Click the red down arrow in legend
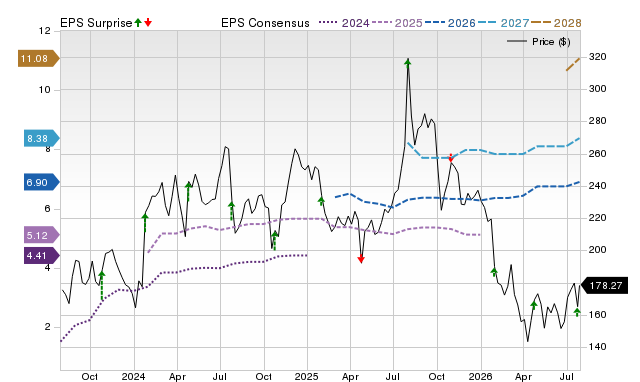 (148, 22)
